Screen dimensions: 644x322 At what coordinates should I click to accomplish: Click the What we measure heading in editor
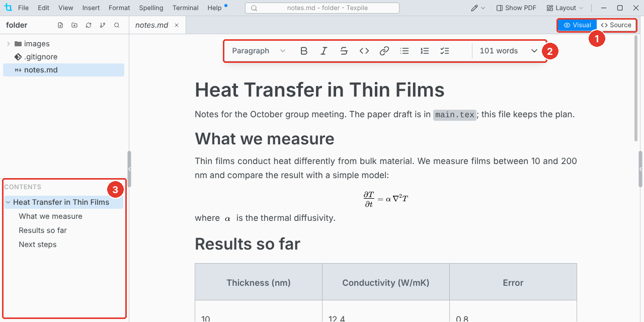[265, 138]
